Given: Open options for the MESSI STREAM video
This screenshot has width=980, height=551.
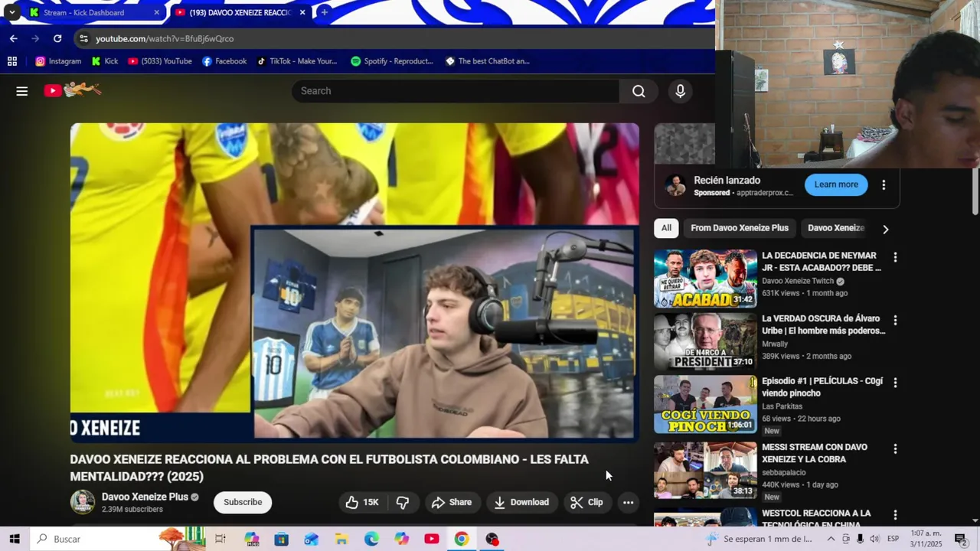Looking at the screenshot, I should click(895, 448).
